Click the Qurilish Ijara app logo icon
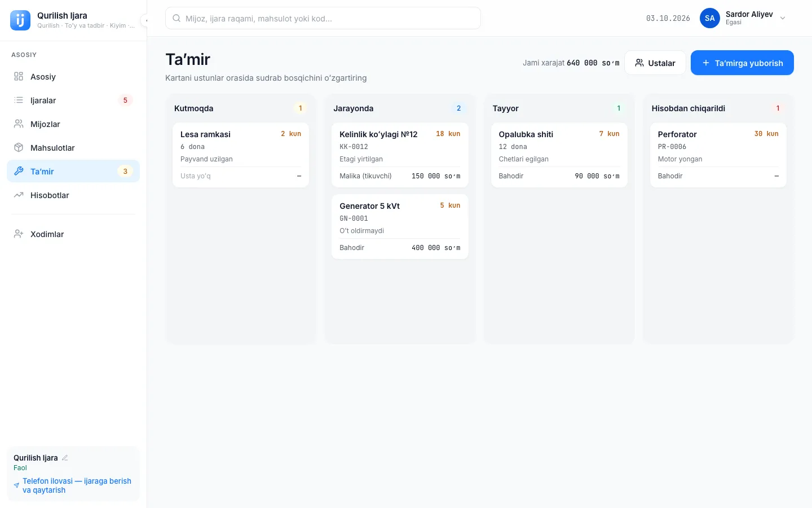The image size is (812, 508). 20,20
